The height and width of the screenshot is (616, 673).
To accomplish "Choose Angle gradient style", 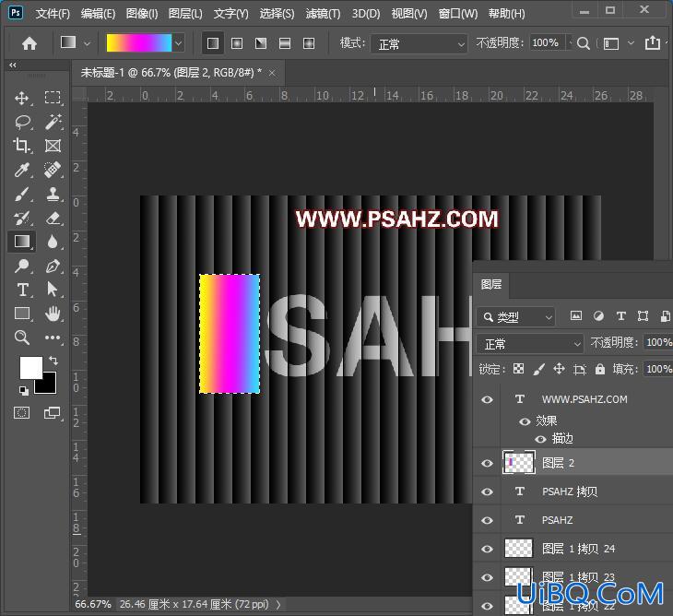I will (261, 43).
